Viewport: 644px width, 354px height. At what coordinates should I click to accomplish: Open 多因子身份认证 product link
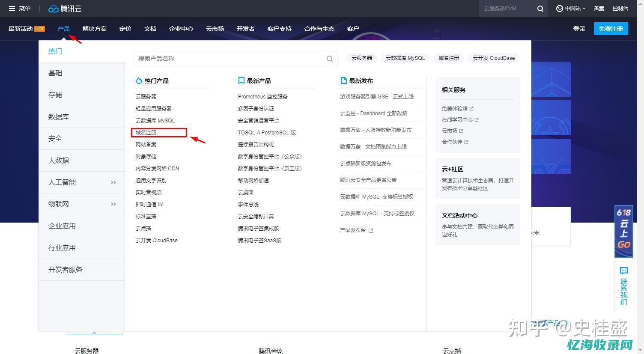point(256,109)
